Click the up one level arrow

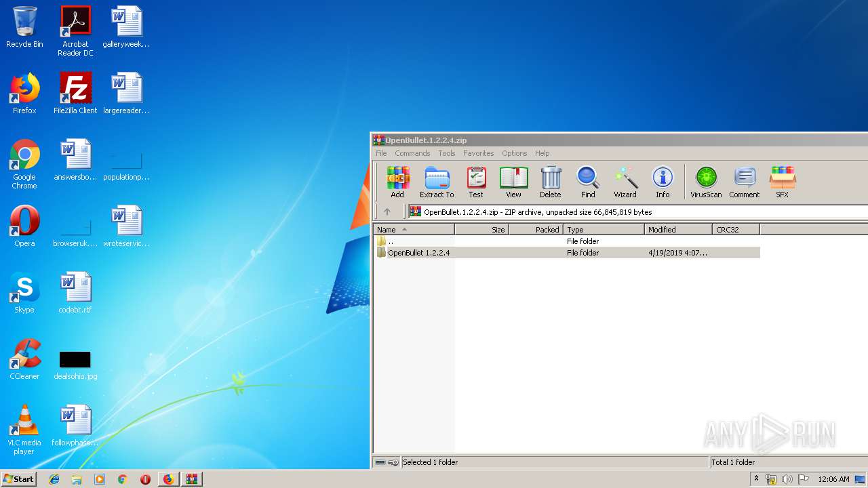387,211
